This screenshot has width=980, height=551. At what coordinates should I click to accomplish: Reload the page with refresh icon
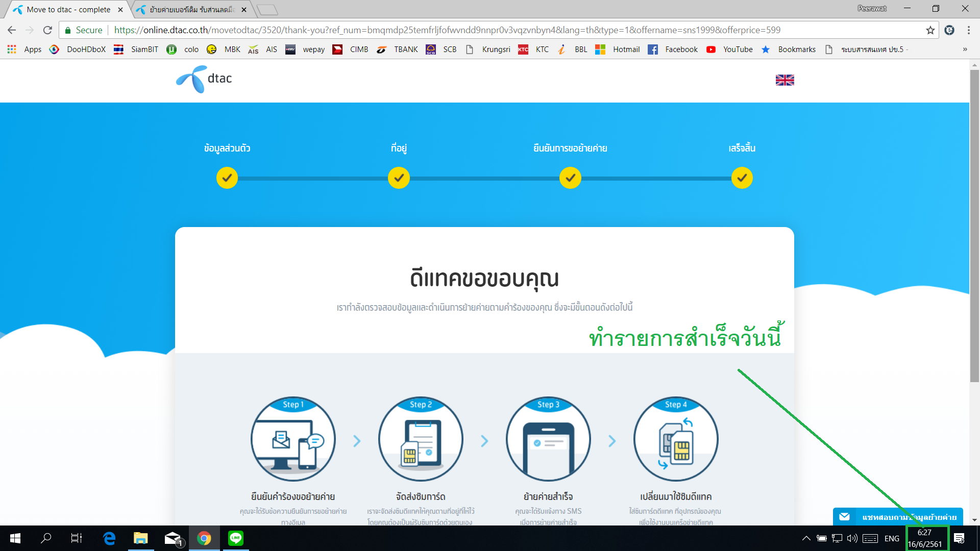pos(47,30)
